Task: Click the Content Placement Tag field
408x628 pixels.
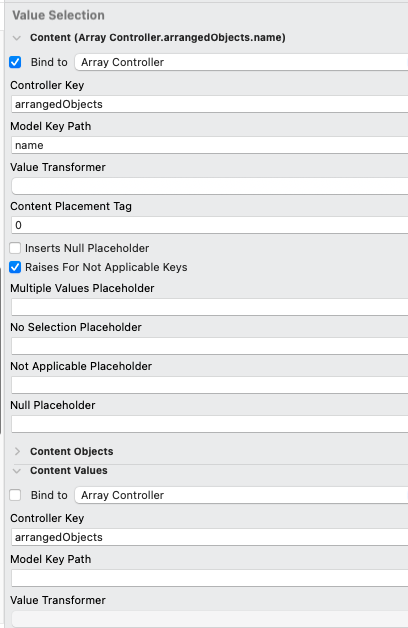Action: (x=209, y=225)
